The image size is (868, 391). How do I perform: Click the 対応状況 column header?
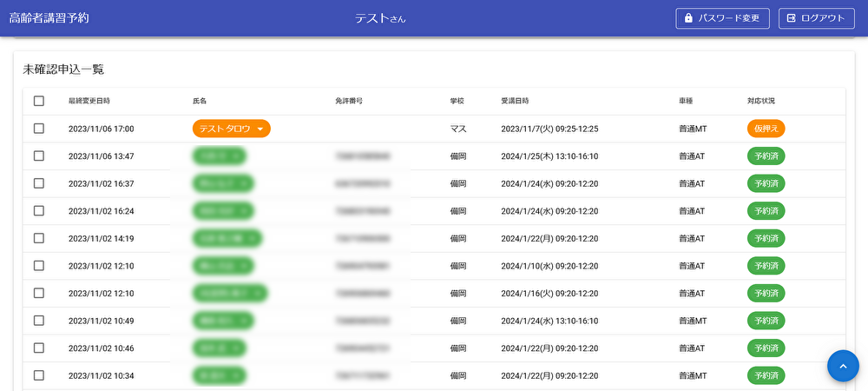pyautogui.click(x=760, y=101)
